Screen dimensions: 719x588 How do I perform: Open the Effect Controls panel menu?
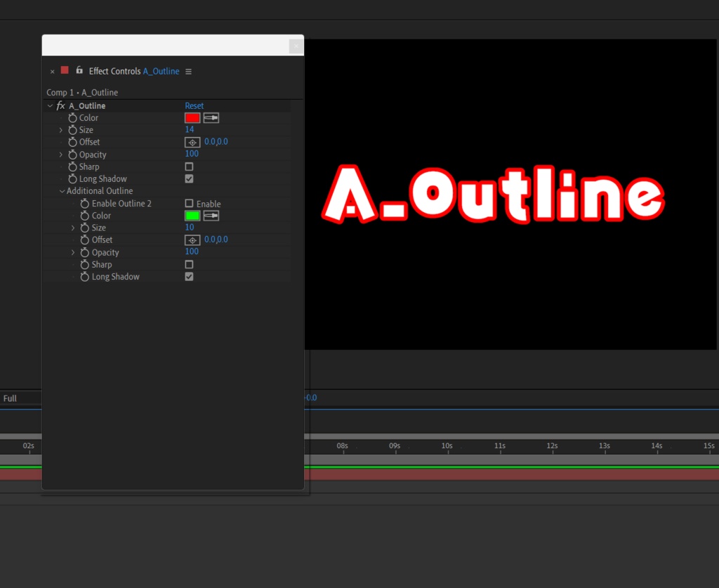pyautogui.click(x=187, y=71)
